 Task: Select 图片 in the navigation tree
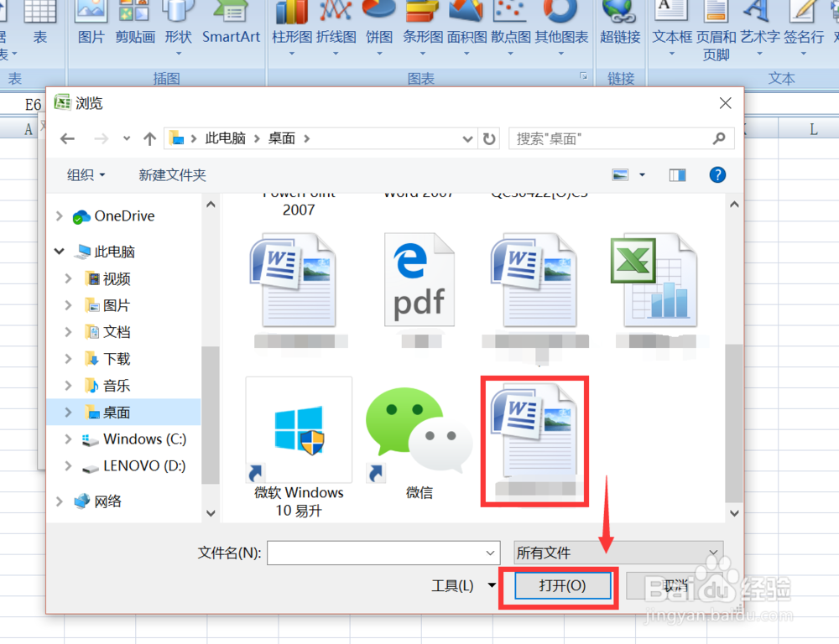tap(117, 305)
